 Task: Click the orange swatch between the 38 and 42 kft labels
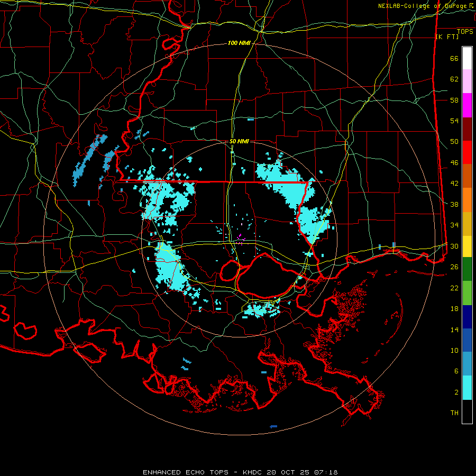coord(467,200)
